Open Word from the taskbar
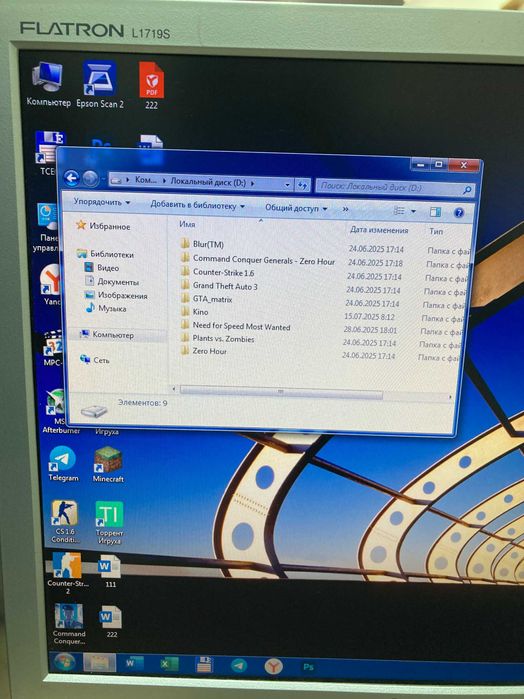 [132, 664]
